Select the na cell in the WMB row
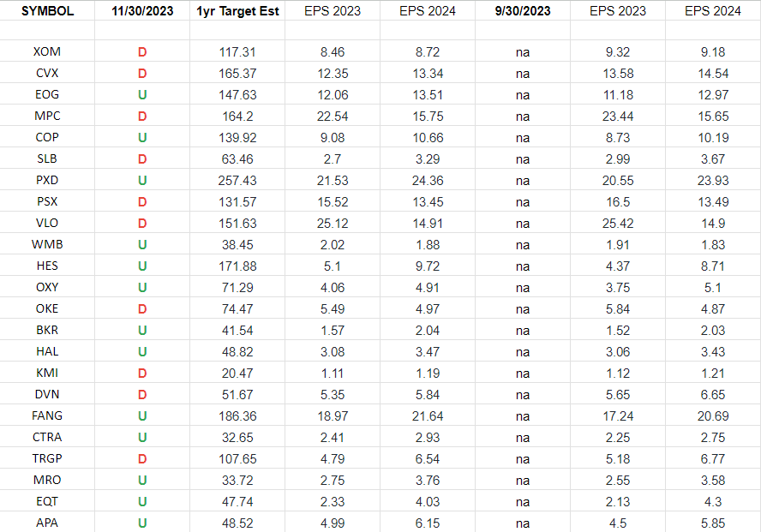 [x=523, y=245]
